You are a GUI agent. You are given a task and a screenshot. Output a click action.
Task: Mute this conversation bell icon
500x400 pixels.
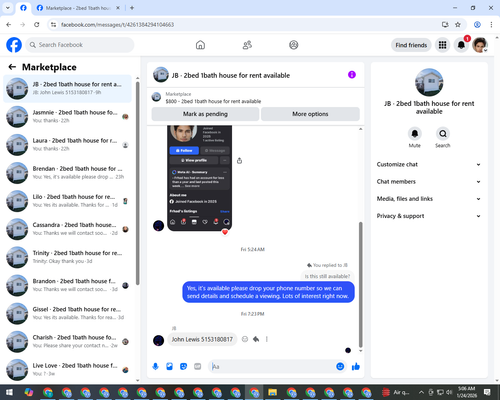pos(415,134)
